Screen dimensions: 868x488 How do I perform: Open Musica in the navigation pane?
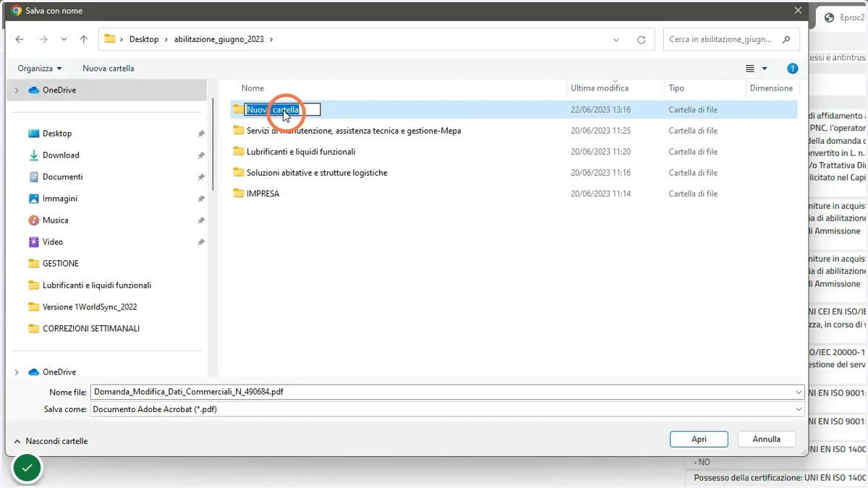[55, 221]
